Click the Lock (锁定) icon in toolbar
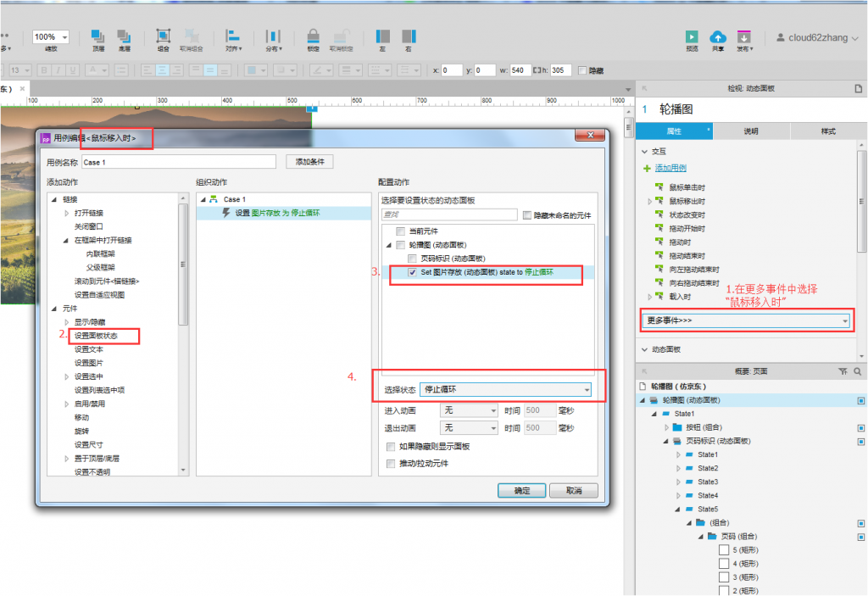Screen dimensions: 868x596 click(313, 36)
